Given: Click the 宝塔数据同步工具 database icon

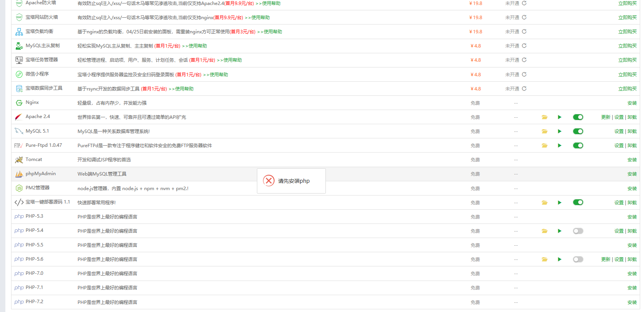Looking at the screenshot, I should click(19, 89).
